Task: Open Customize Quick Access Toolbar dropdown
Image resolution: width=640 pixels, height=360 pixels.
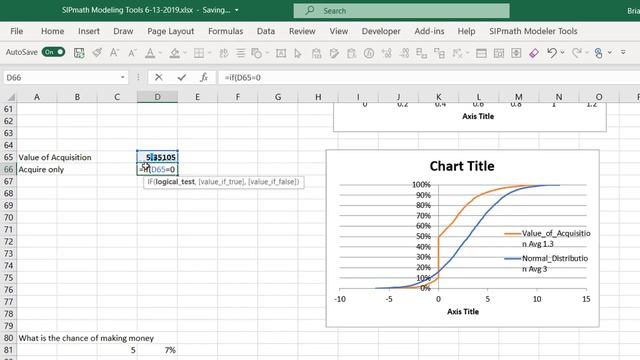Action: [x=623, y=53]
